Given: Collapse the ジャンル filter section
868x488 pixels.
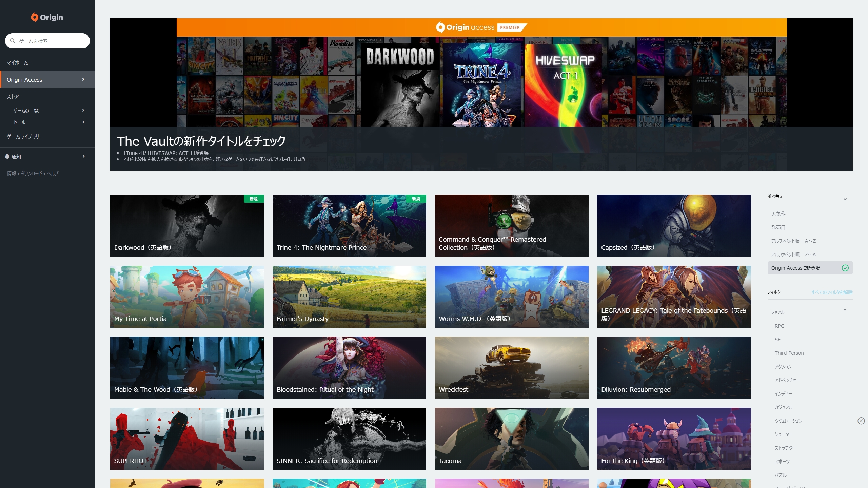Looking at the screenshot, I should pyautogui.click(x=845, y=310).
